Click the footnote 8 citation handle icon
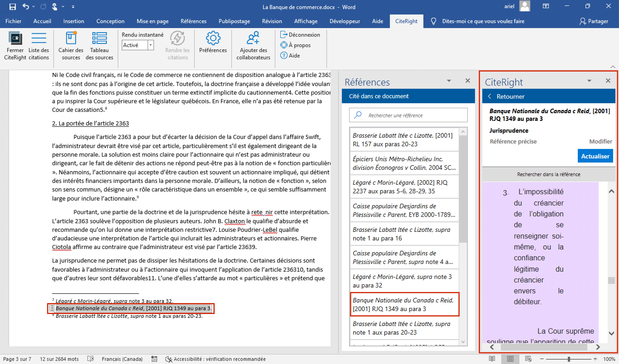Screen dimensions: 619x364 [x=52, y=308]
